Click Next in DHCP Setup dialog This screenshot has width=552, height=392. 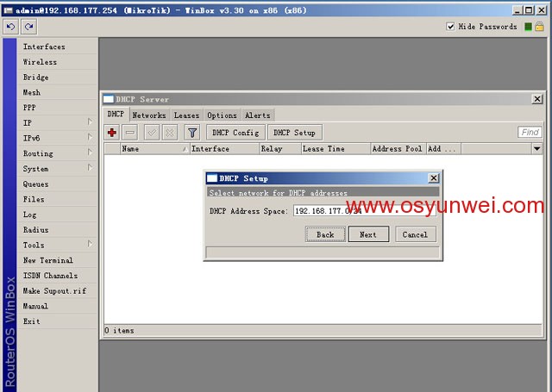368,234
